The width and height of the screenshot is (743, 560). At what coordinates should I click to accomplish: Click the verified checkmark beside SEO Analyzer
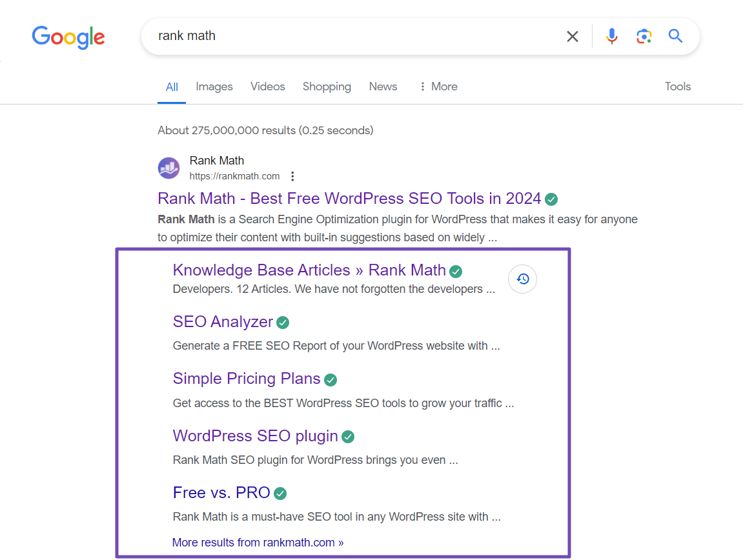[x=283, y=322]
